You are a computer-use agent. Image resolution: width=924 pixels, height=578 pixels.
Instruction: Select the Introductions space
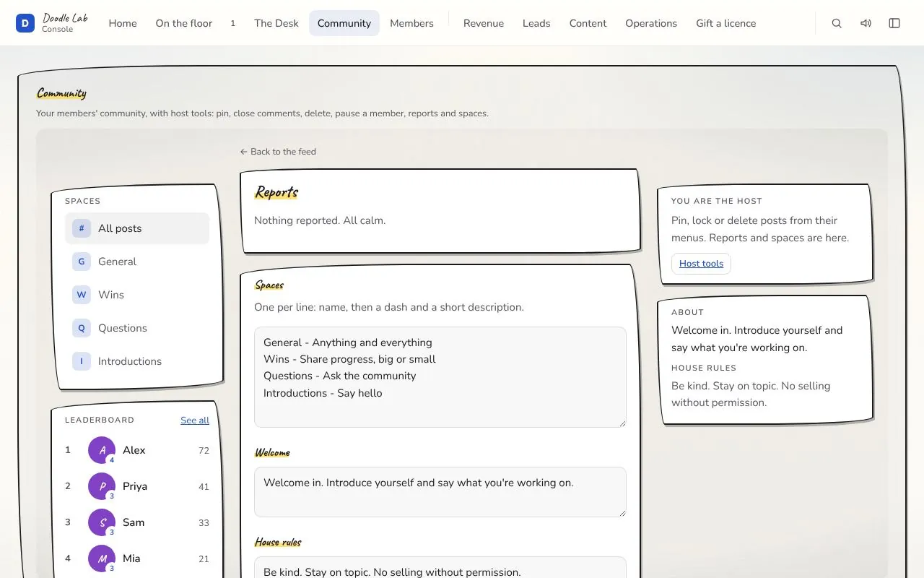[x=137, y=361]
